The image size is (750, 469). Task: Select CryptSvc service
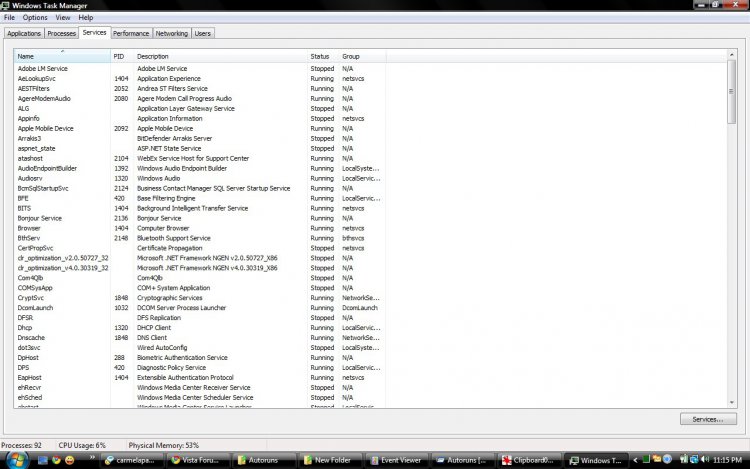(31, 298)
